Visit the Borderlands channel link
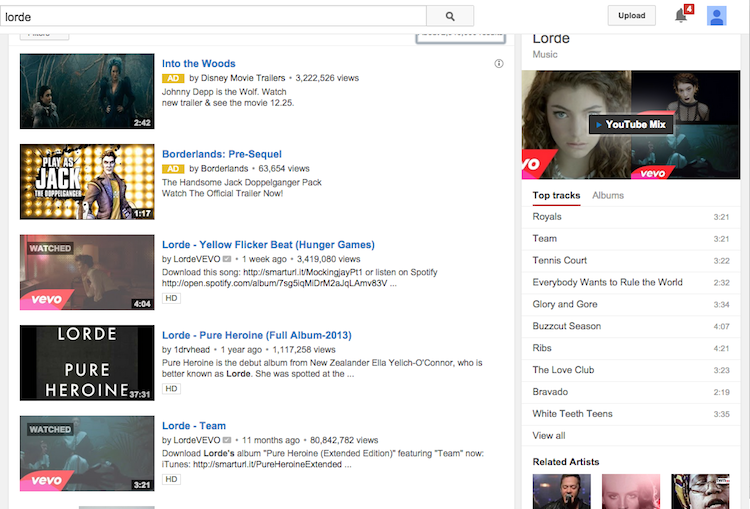 click(224, 168)
